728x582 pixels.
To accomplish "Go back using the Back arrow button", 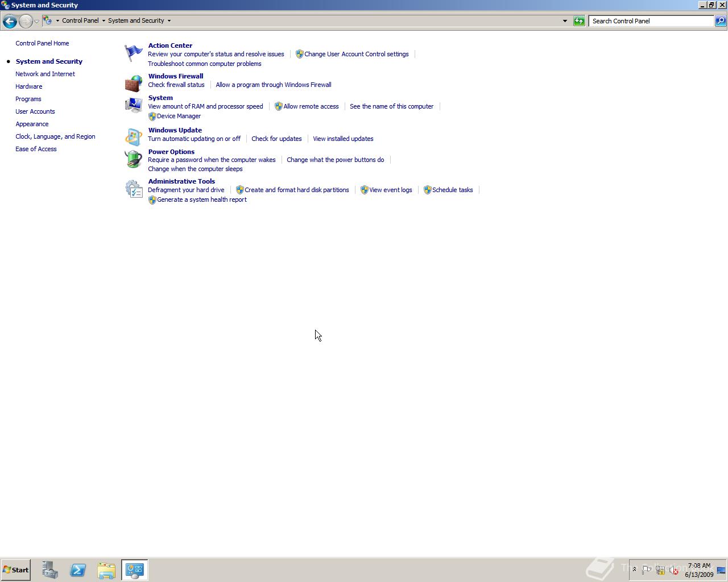I will point(10,21).
